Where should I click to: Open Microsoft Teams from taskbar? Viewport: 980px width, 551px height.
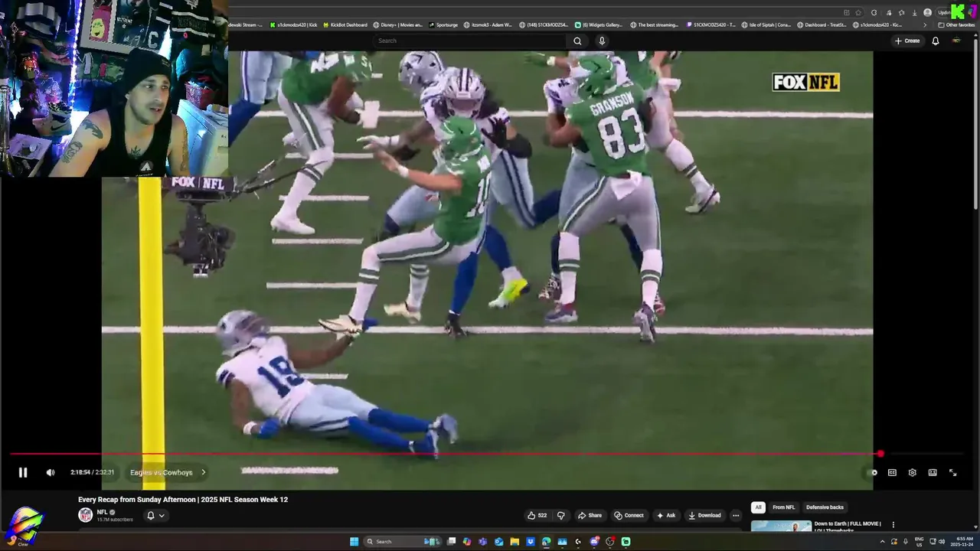482,542
